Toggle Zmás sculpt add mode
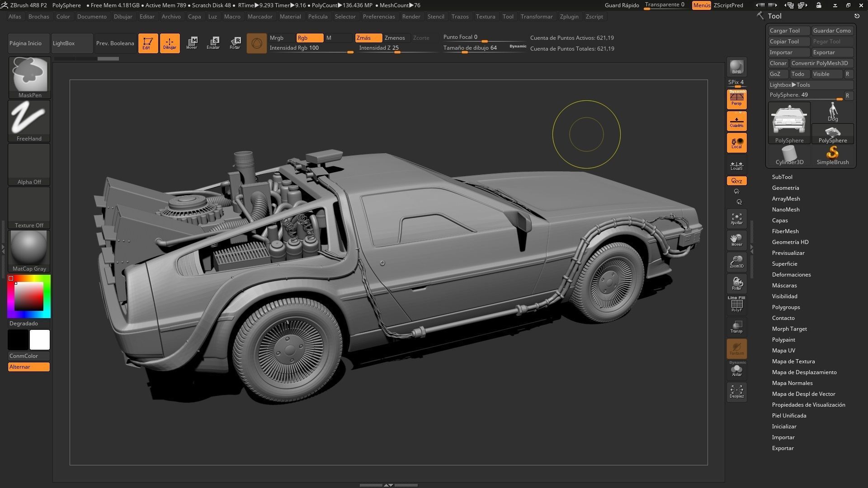 [x=368, y=38]
